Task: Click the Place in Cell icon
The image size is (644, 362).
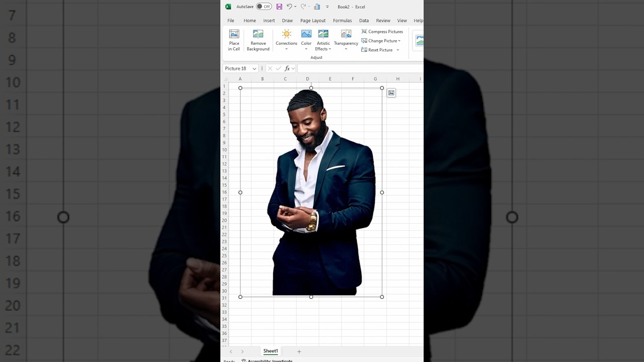Action: [x=234, y=34]
